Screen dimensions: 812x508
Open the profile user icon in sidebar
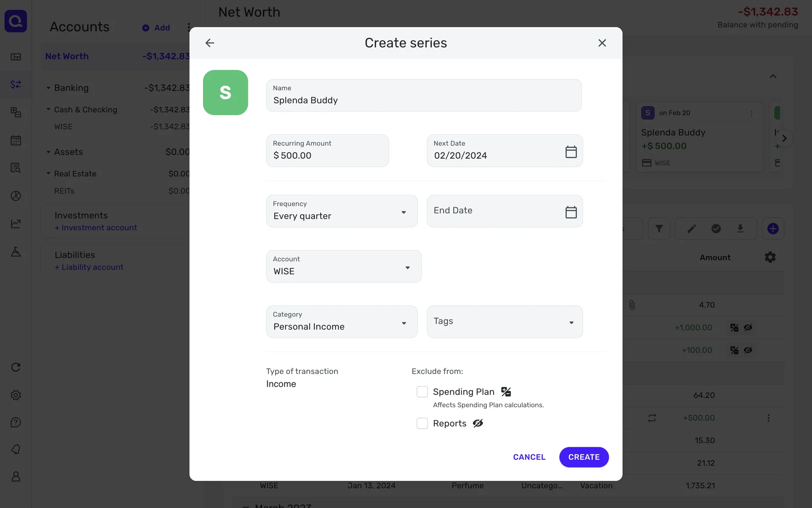[16, 477]
